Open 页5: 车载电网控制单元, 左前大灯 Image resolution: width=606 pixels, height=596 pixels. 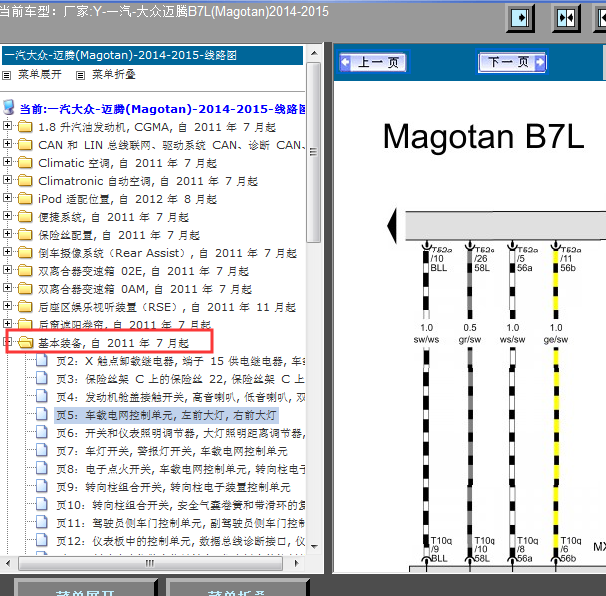[166, 415]
